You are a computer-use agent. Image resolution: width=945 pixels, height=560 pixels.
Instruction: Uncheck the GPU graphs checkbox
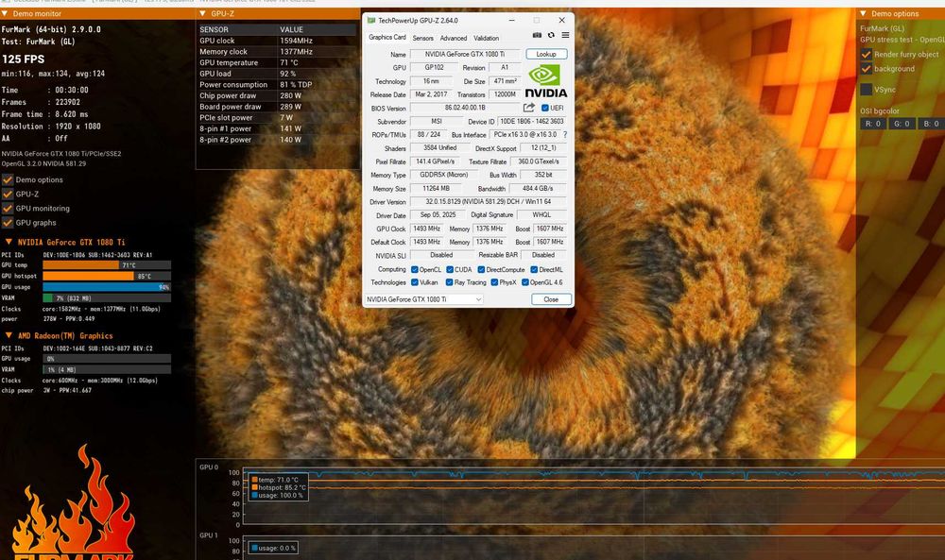point(8,223)
